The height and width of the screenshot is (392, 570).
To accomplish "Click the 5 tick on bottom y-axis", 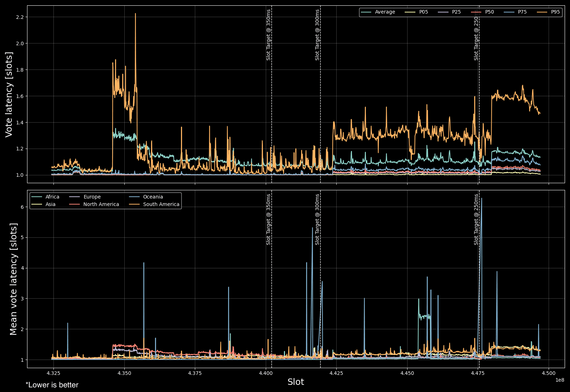I will [22, 238].
